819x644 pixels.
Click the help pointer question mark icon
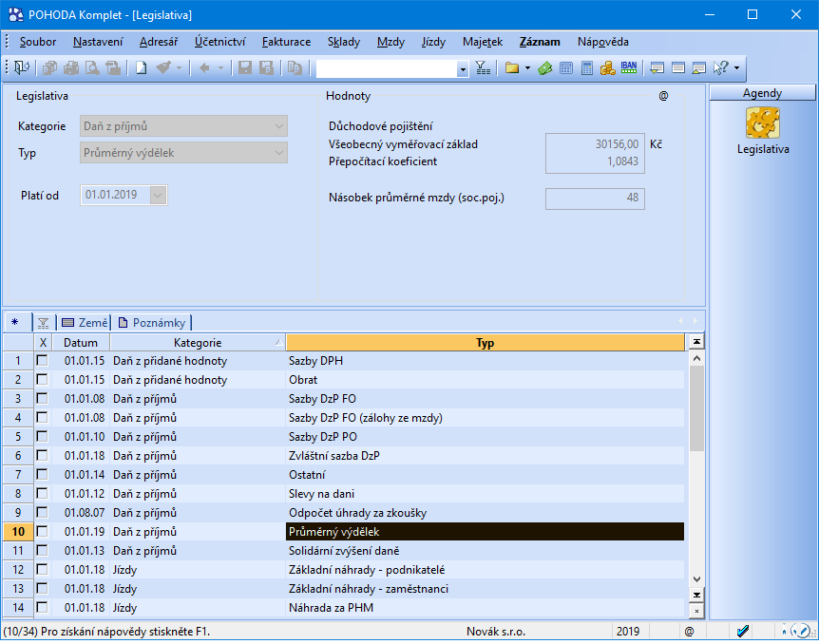coord(720,67)
